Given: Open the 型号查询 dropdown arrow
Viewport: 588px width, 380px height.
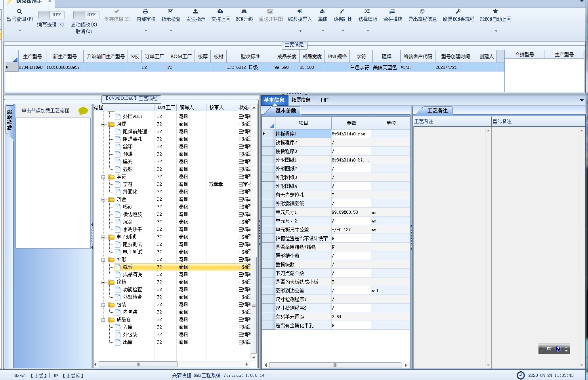Looking at the screenshot, I should pos(19,31).
